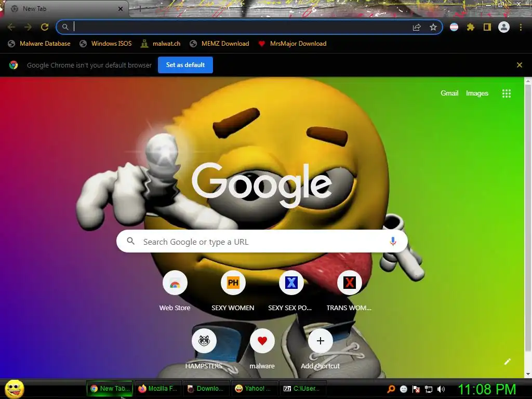Open the HAMPSTERS shortcut
The height and width of the screenshot is (399, 532).
(204, 350)
